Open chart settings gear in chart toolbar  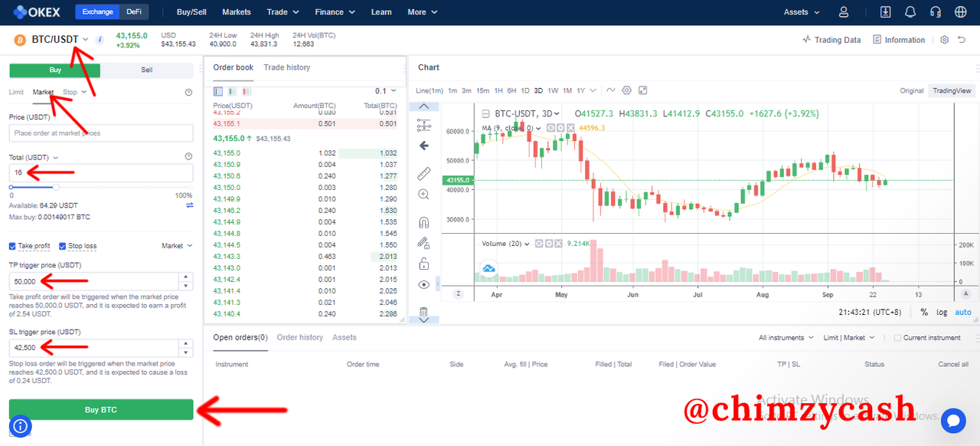[626, 90]
